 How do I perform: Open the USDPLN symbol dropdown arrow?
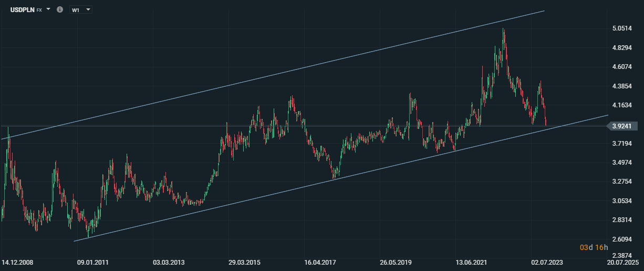point(48,9)
